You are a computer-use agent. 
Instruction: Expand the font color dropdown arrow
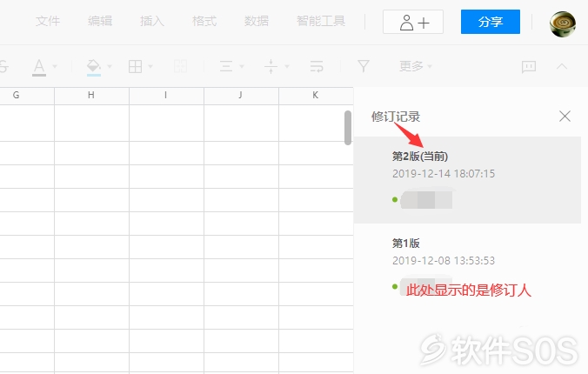[x=55, y=67]
